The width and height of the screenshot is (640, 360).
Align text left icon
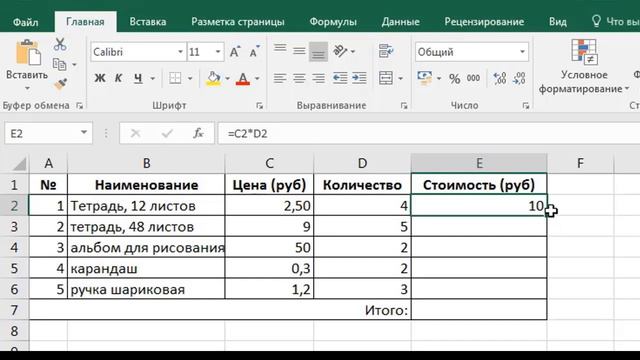click(280, 78)
